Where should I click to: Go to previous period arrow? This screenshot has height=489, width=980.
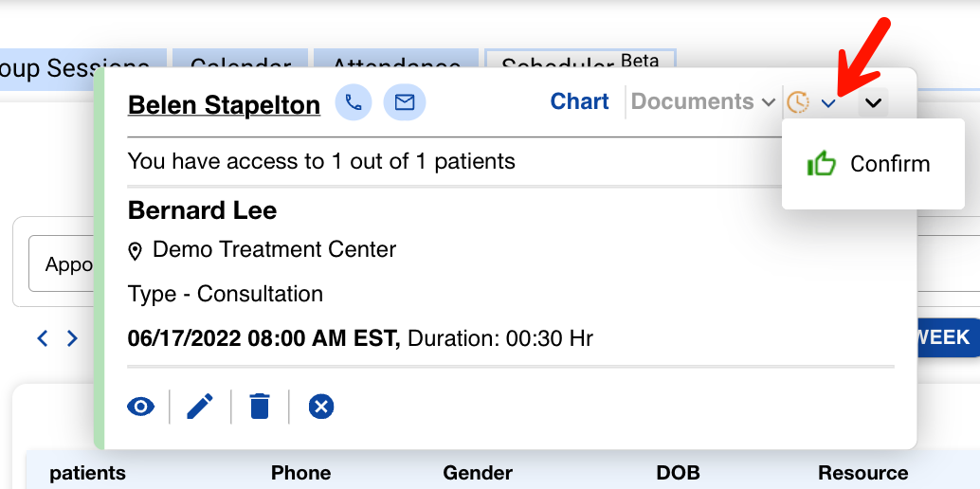(42, 337)
